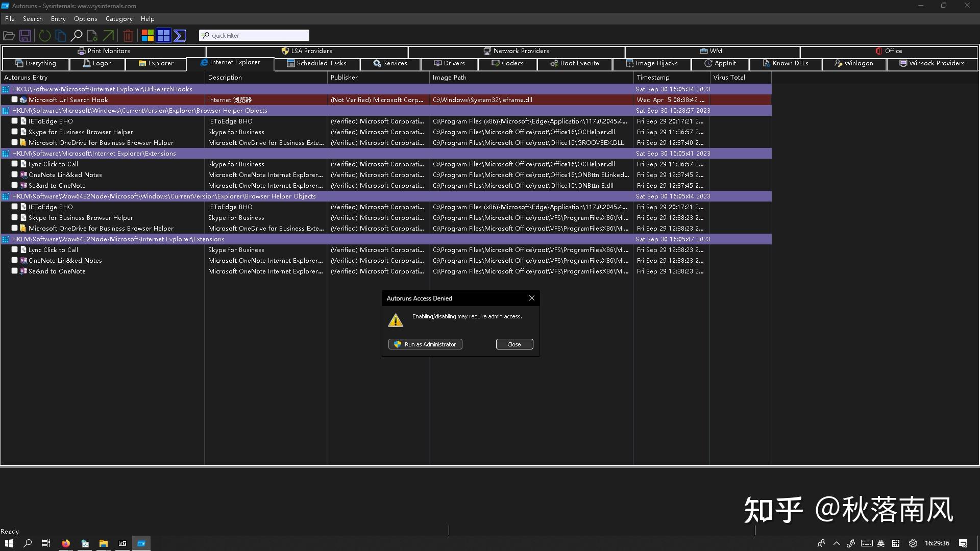The height and width of the screenshot is (551, 980).
Task: Toggle checkbox for Lync Click to Call under the Wow6432Node Extensions key
Action: 15,249
